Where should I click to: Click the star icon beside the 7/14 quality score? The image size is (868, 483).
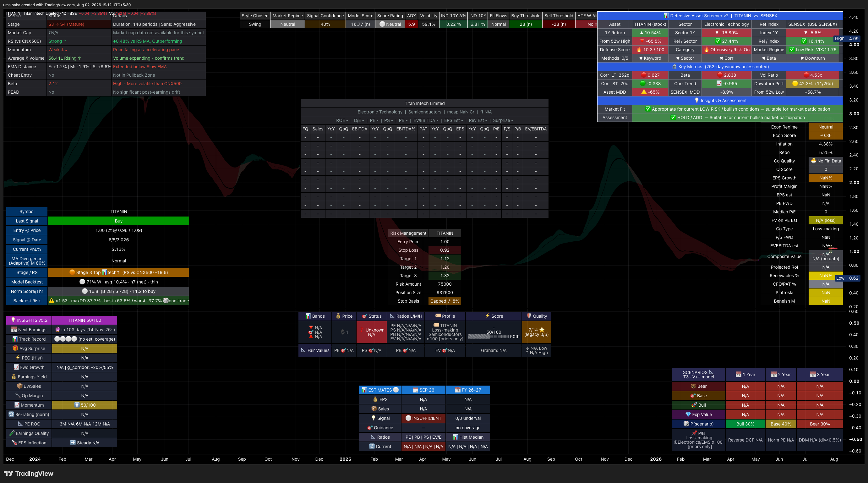(542, 330)
